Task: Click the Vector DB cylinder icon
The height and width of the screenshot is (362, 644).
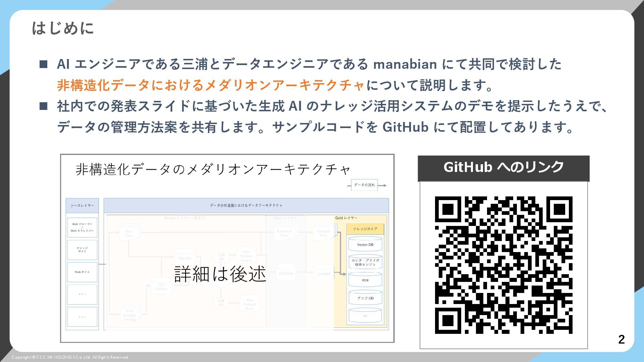Action: pyautogui.click(x=365, y=244)
